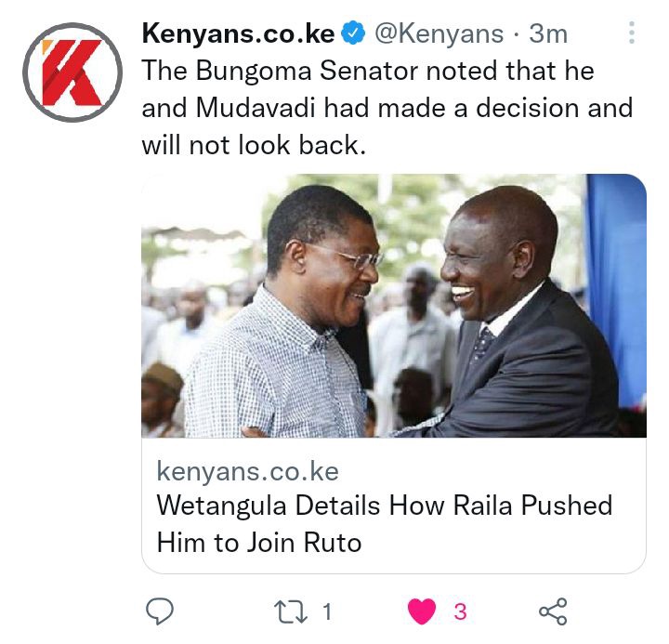
Task: Click the retweet count 1
Action: 327,611
